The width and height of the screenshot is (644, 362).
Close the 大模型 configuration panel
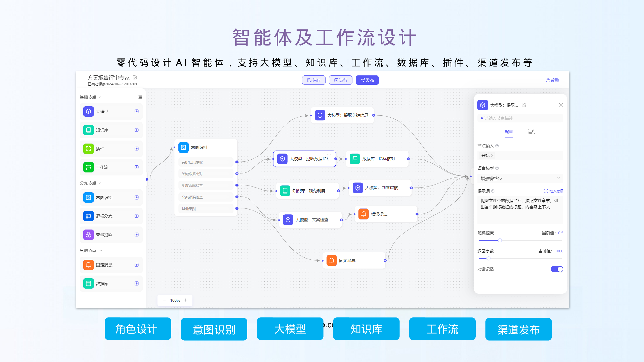561,105
